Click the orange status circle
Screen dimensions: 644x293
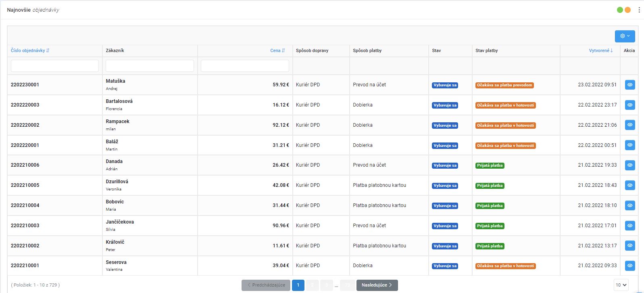[x=627, y=10]
